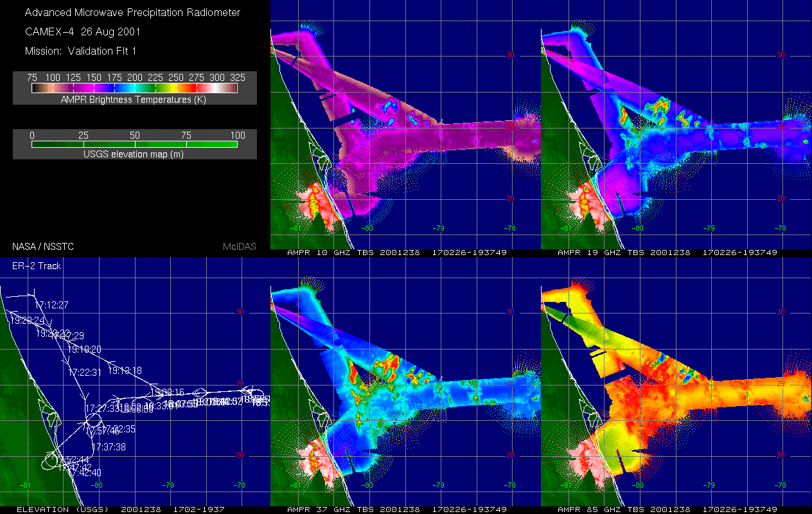This screenshot has width=812, height=514.
Task: Click the 19:28:24 track time label
Action: 27,320
